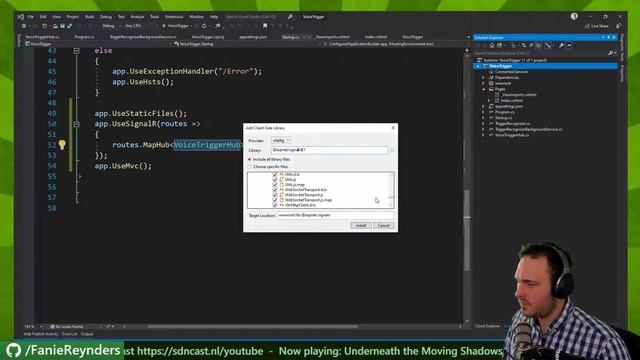Uncheck the WebSocketTransport.js.map file checkbox

(275, 200)
